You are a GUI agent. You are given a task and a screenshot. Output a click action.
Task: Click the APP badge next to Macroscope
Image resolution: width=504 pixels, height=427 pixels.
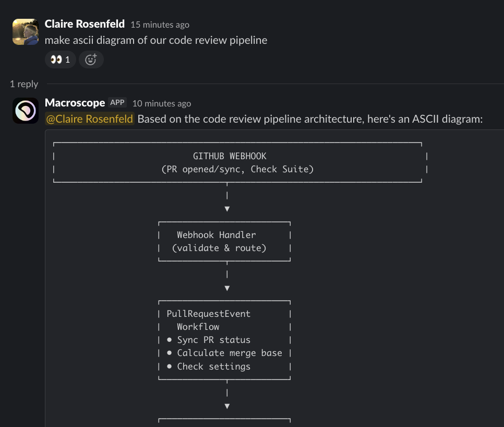[x=117, y=102]
